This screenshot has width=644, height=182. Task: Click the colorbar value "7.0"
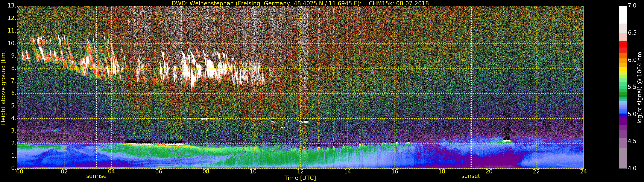pos(632,6)
